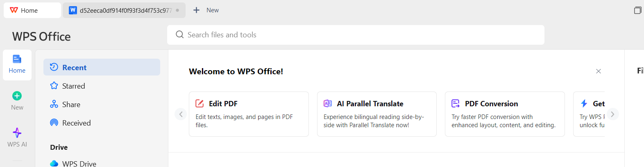Click the Edit PDF card icon
Image resolution: width=644 pixels, height=167 pixels.
200,103
